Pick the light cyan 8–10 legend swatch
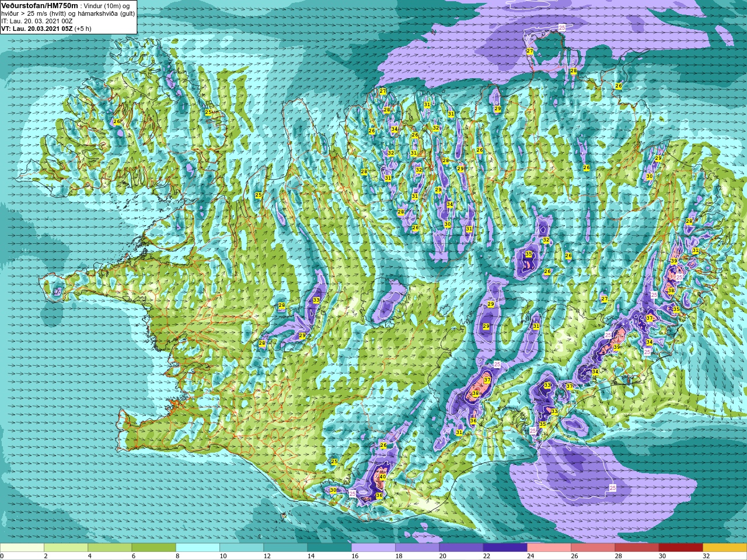This screenshot has width=747, height=560. tap(198, 547)
